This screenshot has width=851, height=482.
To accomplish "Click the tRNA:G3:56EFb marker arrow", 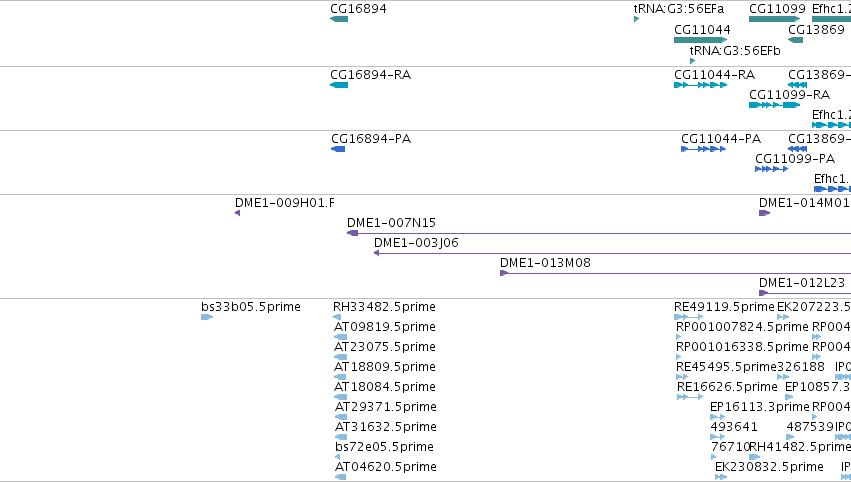I will [x=692, y=61].
